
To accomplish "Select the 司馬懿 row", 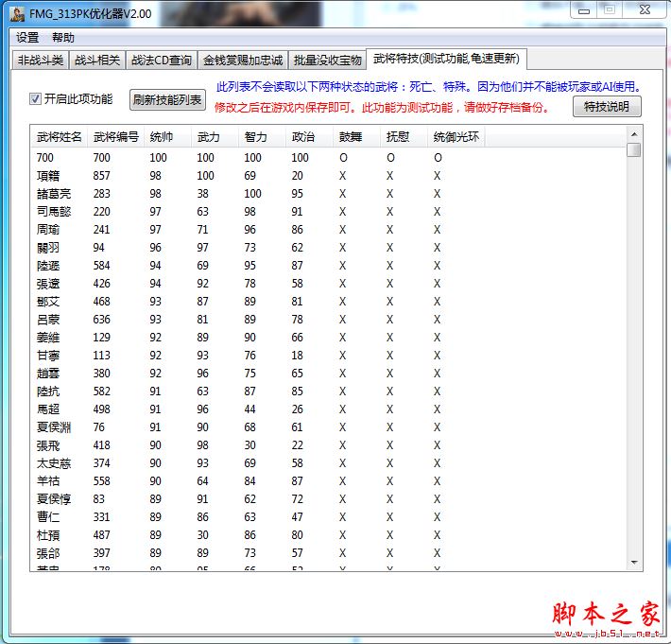I will [x=328, y=212].
